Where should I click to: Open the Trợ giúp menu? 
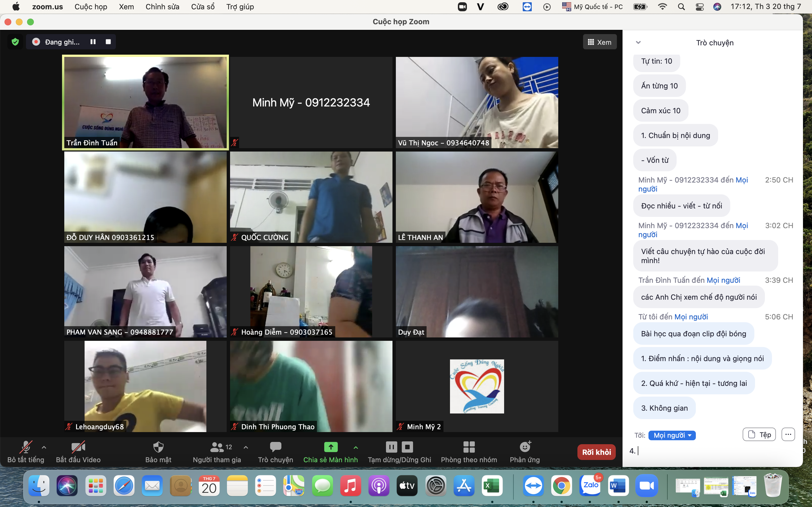click(x=240, y=7)
